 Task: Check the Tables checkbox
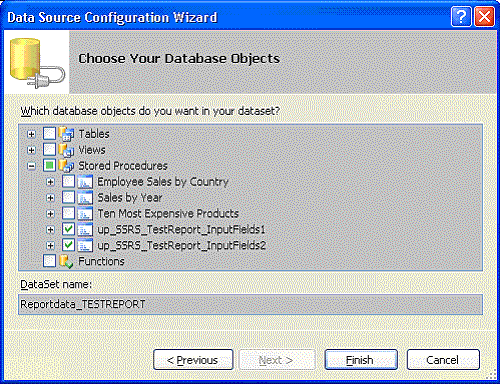point(49,134)
